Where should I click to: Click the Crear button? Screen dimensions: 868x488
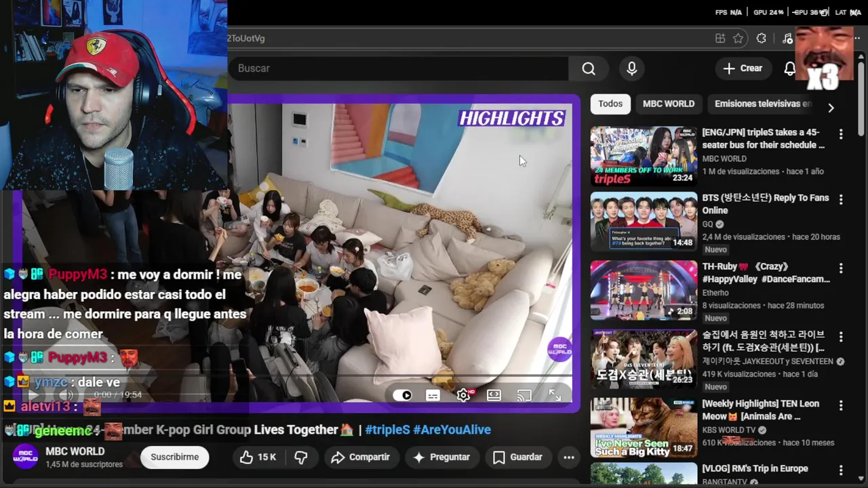point(743,68)
